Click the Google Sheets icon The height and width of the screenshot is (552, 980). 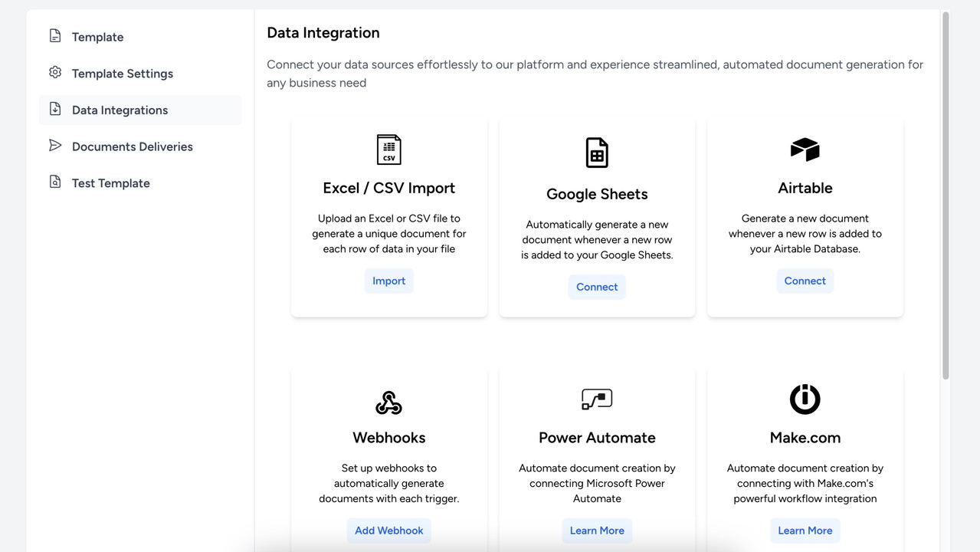click(x=597, y=153)
